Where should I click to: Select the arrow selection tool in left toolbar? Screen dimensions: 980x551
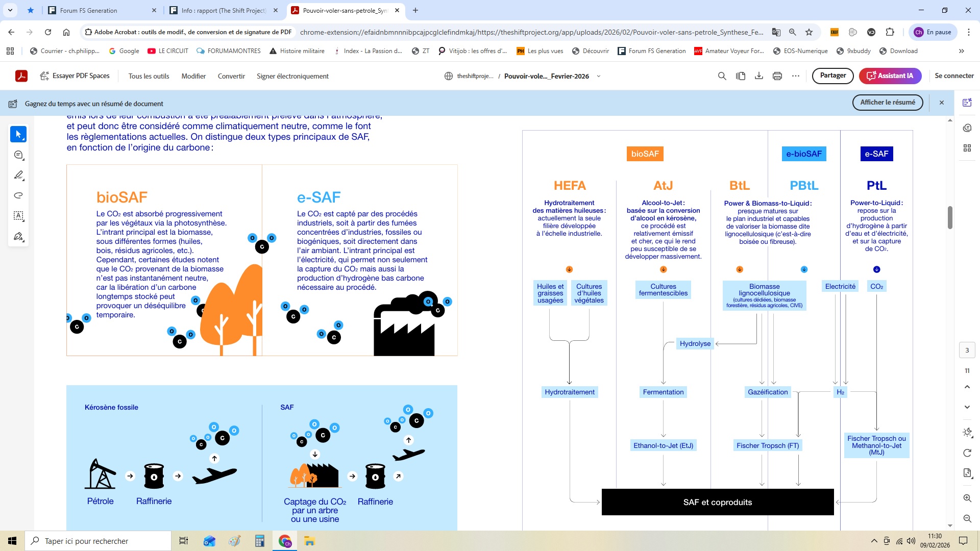click(18, 134)
